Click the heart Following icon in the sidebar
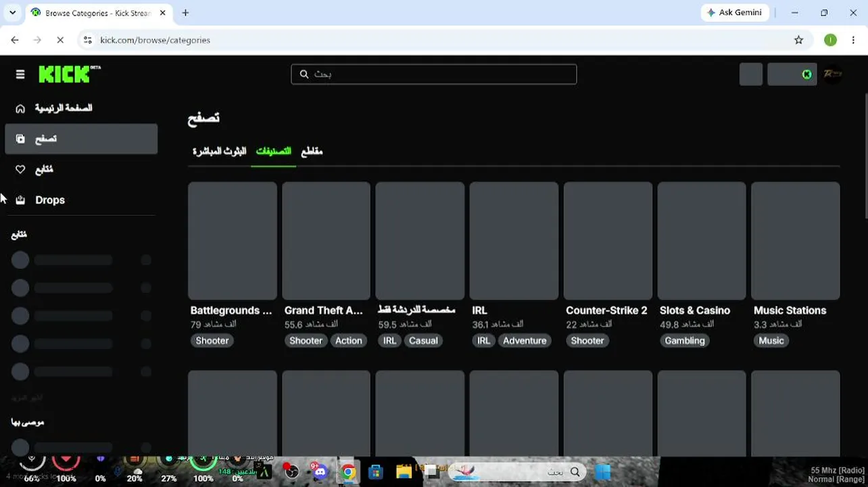The image size is (868, 487). coord(20,169)
